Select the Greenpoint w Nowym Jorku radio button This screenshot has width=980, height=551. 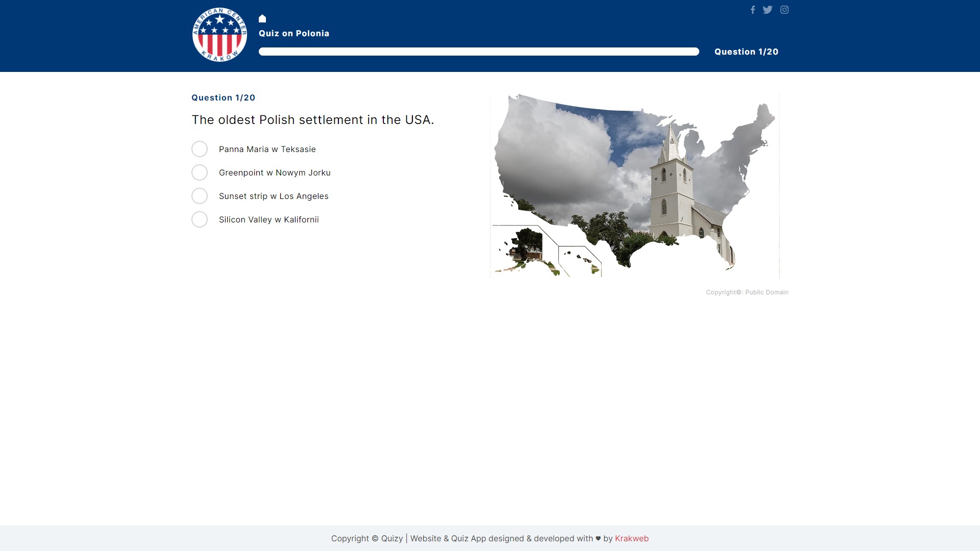(200, 172)
